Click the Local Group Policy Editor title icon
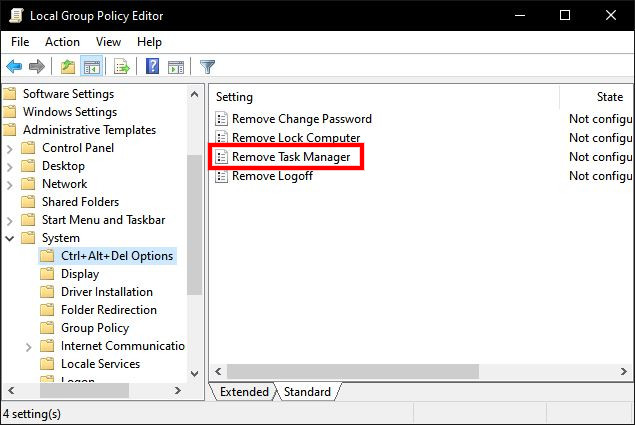The width and height of the screenshot is (635, 425). (17, 15)
